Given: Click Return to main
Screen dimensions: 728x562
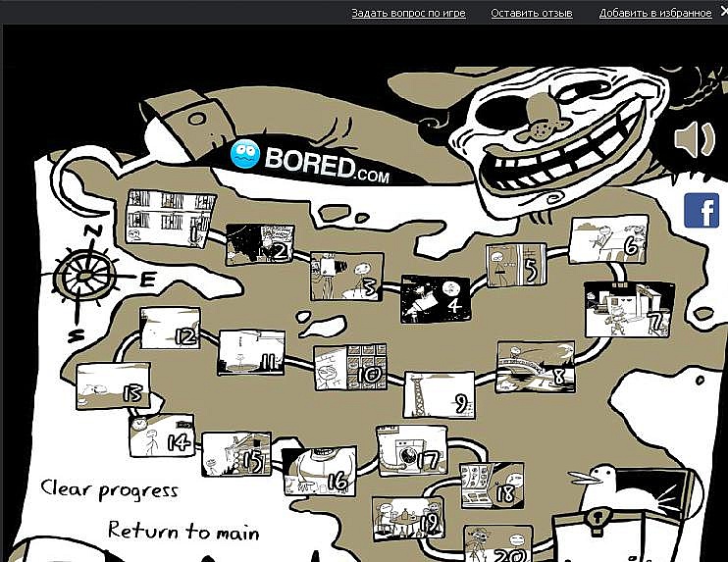Looking at the screenshot, I should pos(183,531).
